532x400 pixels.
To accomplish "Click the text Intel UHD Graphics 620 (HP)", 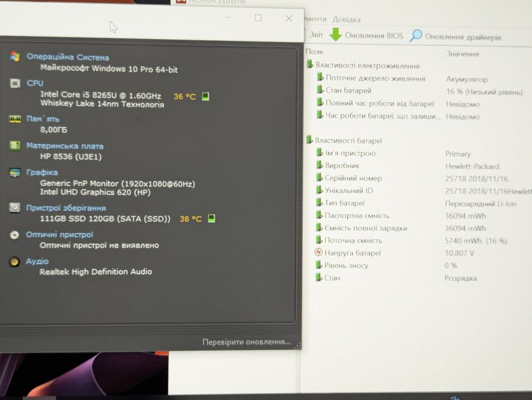I will [x=95, y=192].
